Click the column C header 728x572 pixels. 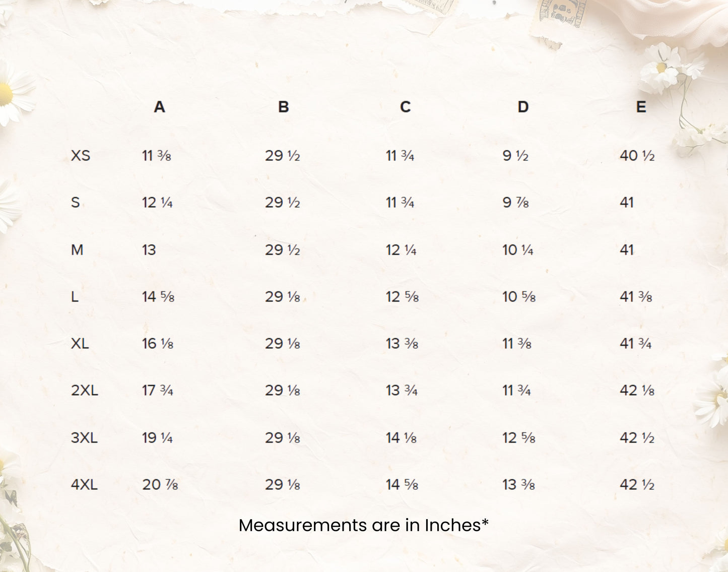(x=405, y=107)
